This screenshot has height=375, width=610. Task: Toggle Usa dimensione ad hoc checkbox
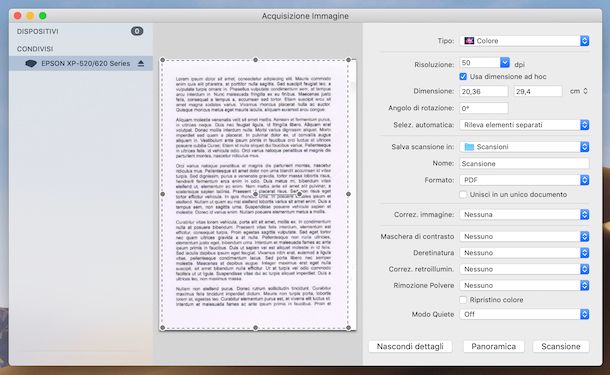[x=463, y=77]
